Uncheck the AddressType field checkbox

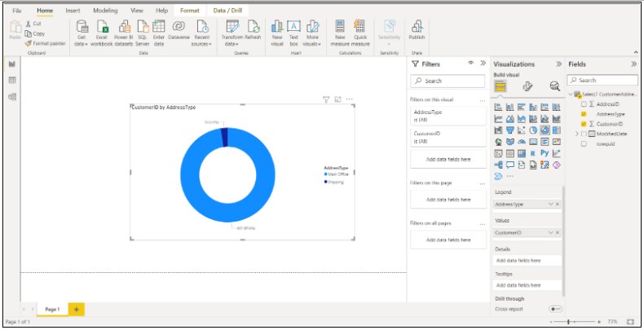584,114
